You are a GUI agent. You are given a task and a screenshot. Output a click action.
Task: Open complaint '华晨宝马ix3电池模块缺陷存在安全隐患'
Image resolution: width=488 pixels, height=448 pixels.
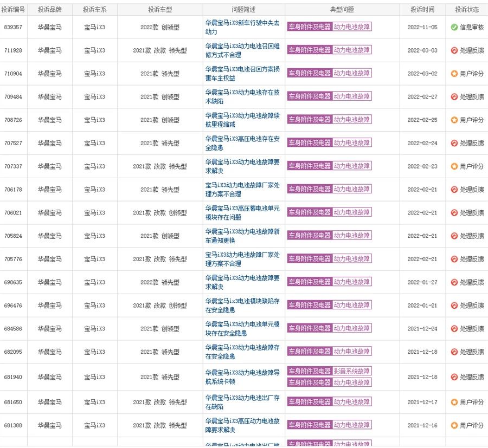[242, 306]
